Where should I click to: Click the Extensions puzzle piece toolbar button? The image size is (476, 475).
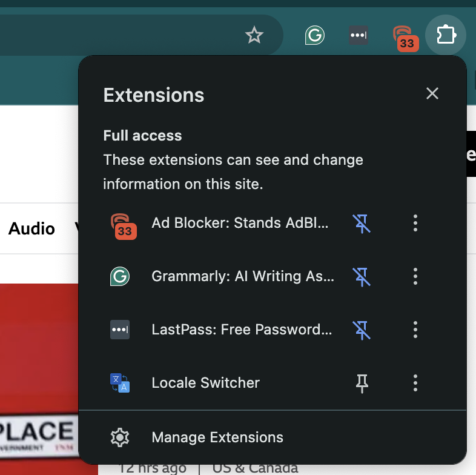coord(446,35)
